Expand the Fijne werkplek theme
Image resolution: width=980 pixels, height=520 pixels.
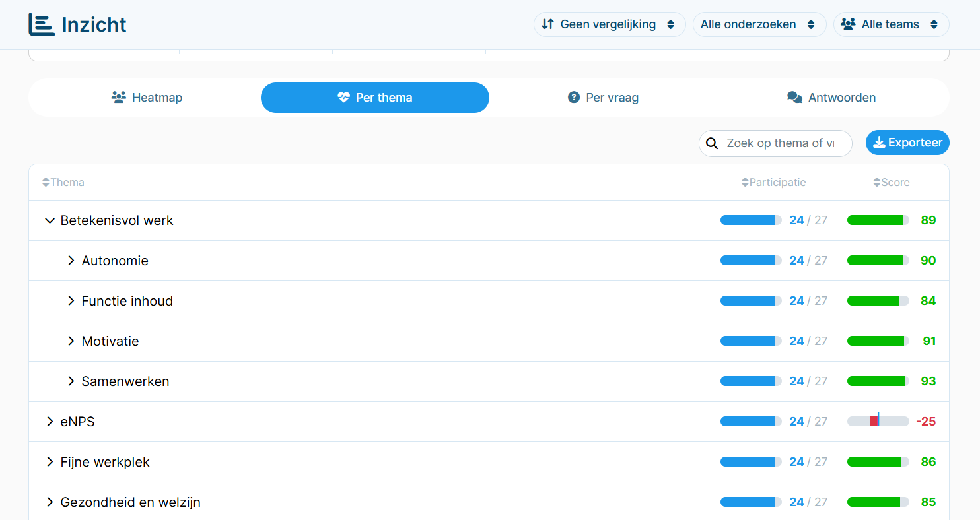coord(50,462)
